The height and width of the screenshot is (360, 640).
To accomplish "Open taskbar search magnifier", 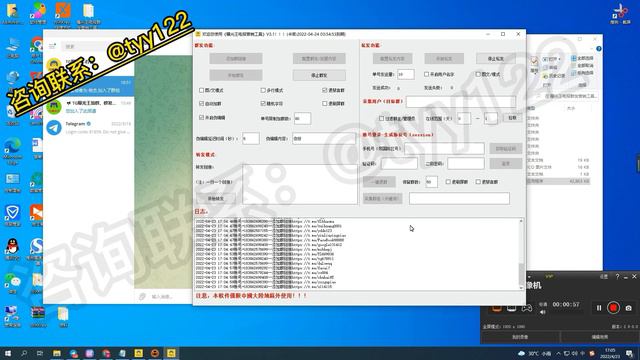I will click(24, 353).
